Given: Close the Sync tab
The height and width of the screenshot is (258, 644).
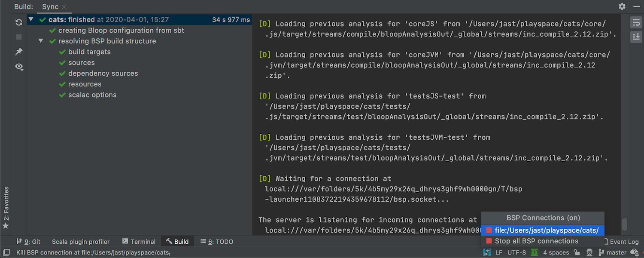Looking at the screenshot, I should pyautogui.click(x=64, y=7).
